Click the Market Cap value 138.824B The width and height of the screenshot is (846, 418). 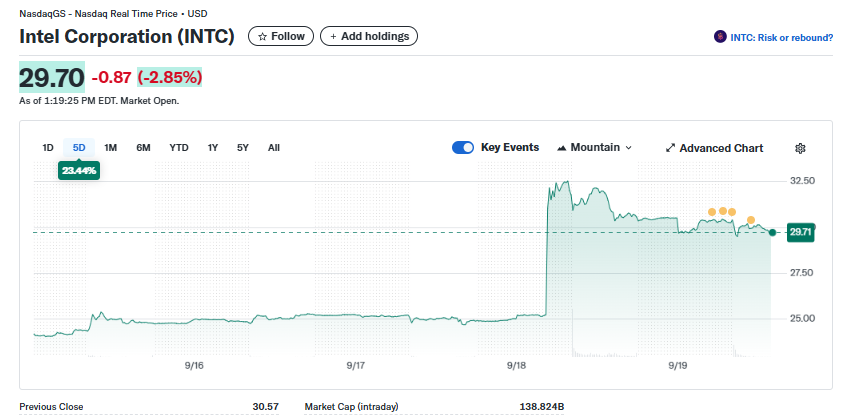tap(542, 407)
